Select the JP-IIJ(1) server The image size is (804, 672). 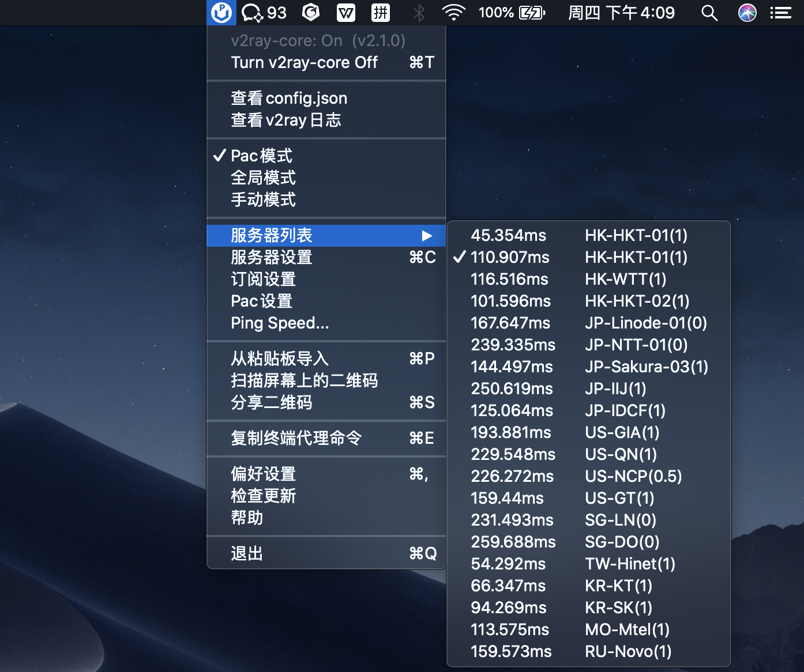coord(589,388)
